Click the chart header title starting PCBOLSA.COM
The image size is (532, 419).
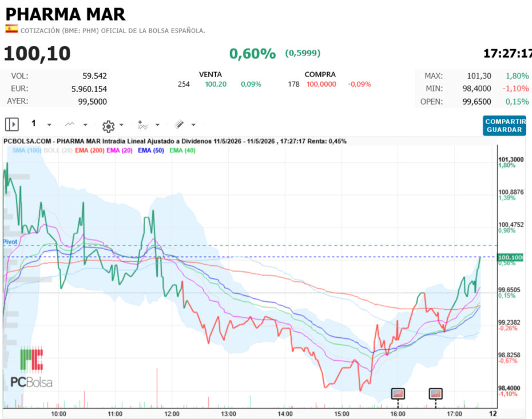(175, 141)
